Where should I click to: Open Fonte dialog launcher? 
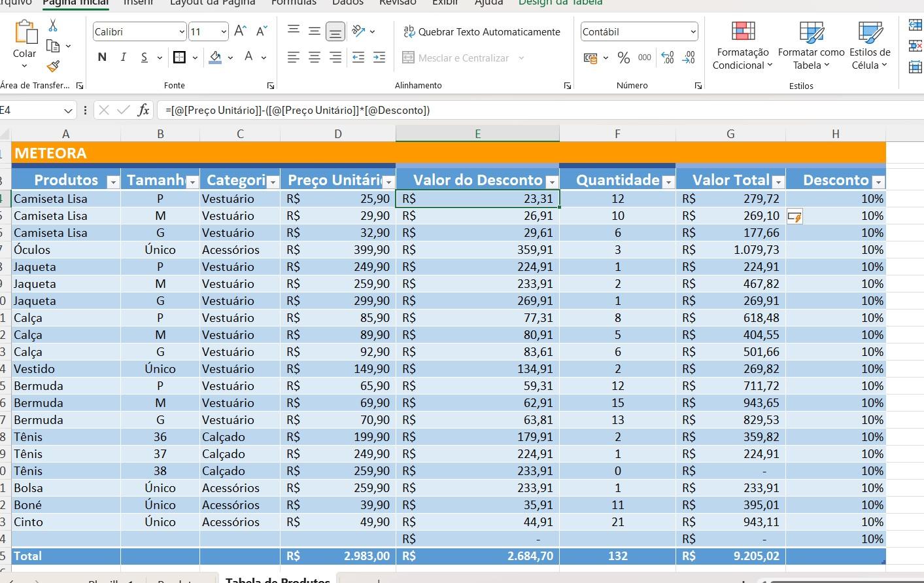pyautogui.click(x=271, y=86)
